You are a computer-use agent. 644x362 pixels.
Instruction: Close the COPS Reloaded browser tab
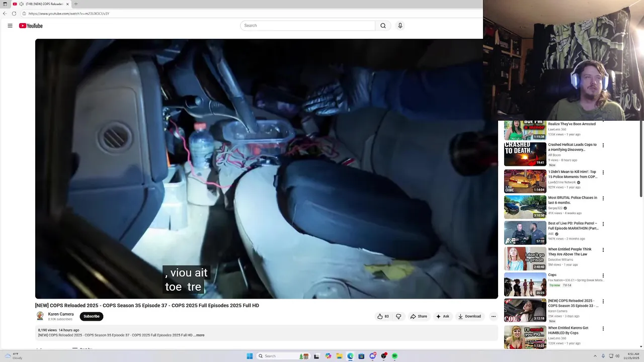pyautogui.click(x=68, y=4)
